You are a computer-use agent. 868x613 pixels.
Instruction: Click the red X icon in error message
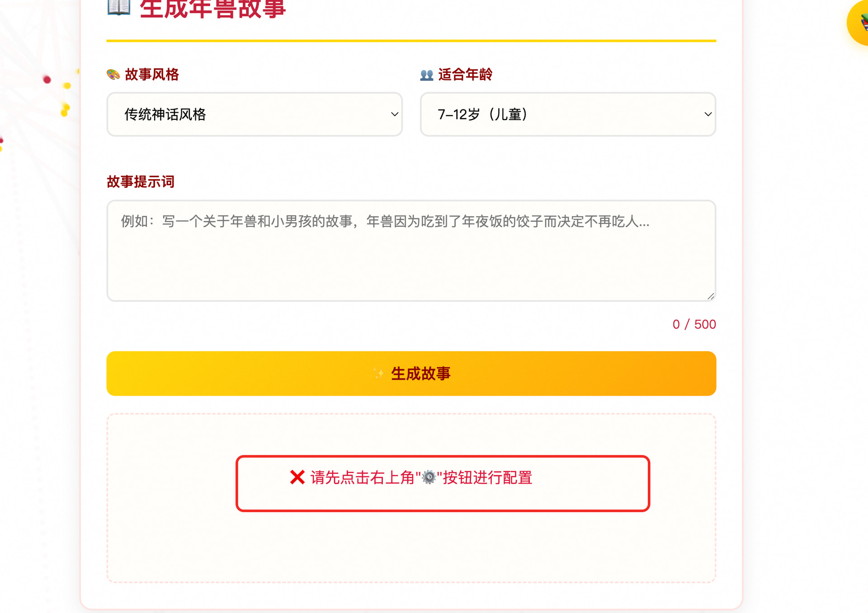point(297,477)
